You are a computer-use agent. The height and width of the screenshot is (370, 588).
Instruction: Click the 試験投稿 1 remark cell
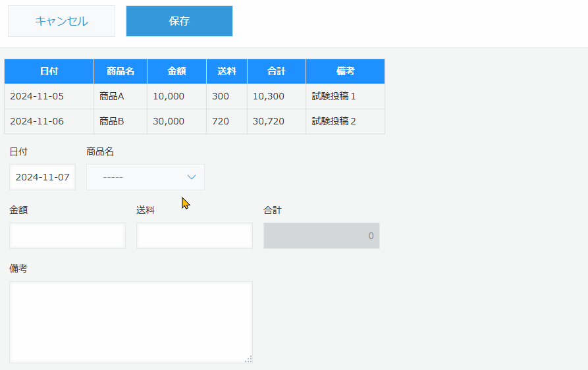[x=345, y=96]
